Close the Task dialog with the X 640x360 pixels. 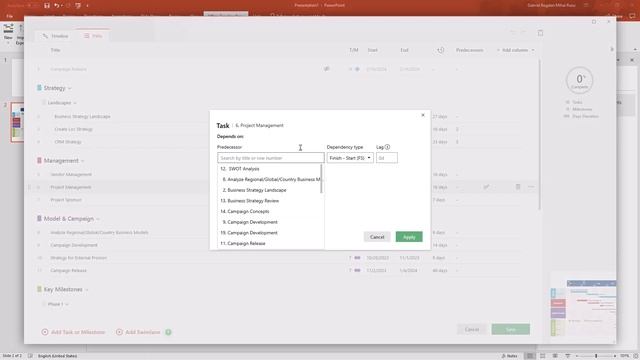click(423, 115)
